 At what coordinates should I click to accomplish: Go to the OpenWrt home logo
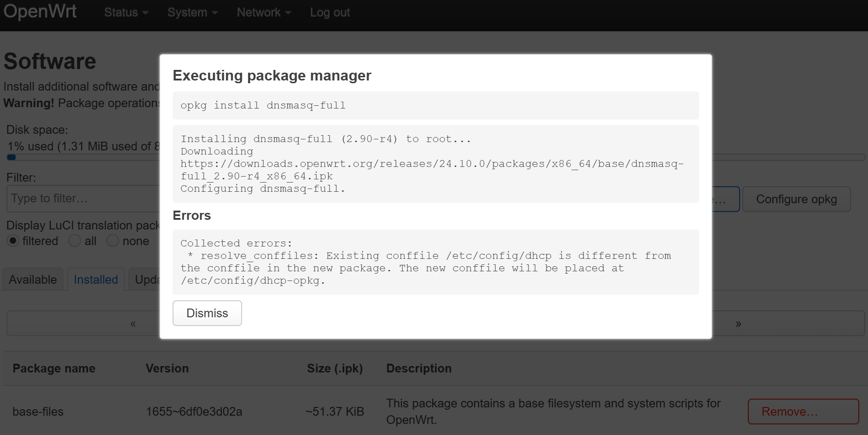(x=40, y=12)
